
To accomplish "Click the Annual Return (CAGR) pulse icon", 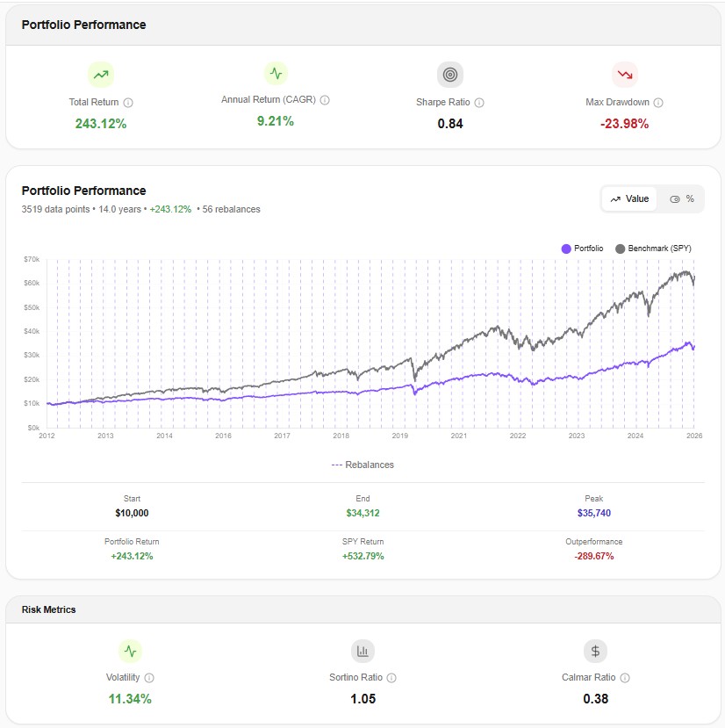I will (276, 75).
